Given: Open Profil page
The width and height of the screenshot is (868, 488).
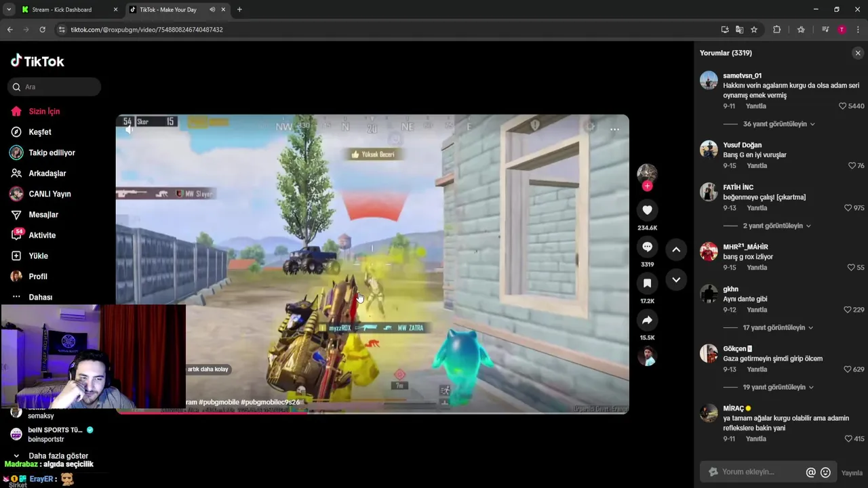Looking at the screenshot, I should (38, 277).
